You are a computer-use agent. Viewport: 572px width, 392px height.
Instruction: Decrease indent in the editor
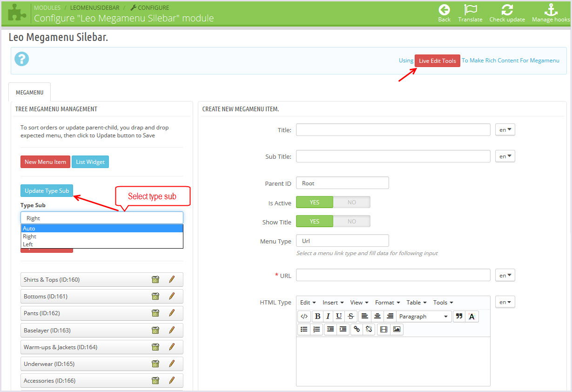[x=330, y=329]
